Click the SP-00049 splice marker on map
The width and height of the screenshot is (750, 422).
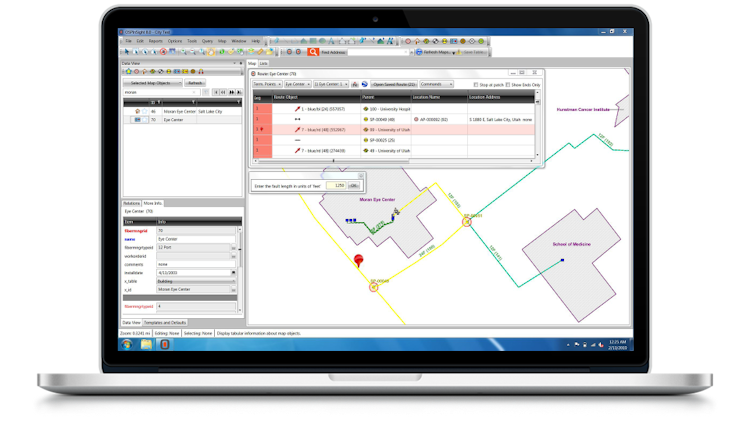click(374, 287)
